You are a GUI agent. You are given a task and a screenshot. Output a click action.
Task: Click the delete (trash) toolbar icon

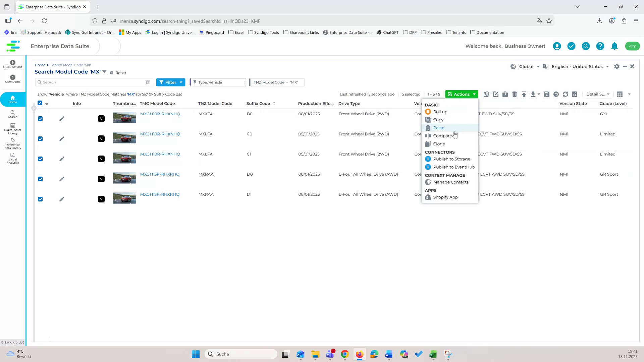coord(515,94)
